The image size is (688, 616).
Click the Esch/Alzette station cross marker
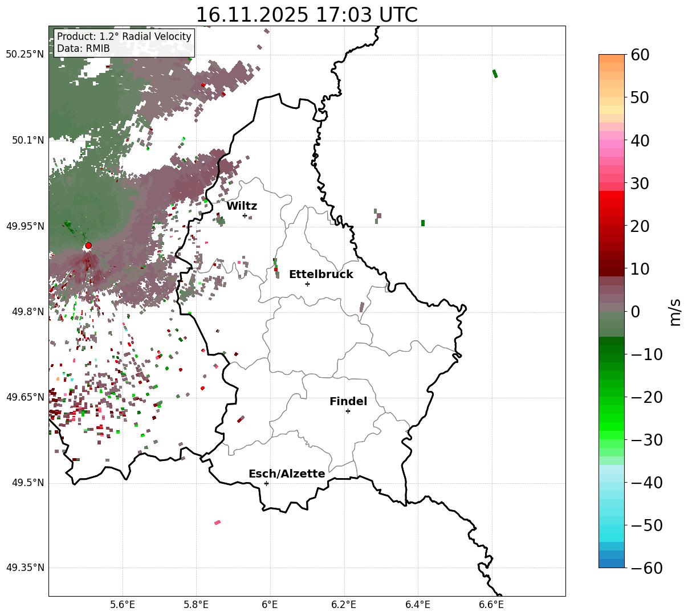[266, 483]
